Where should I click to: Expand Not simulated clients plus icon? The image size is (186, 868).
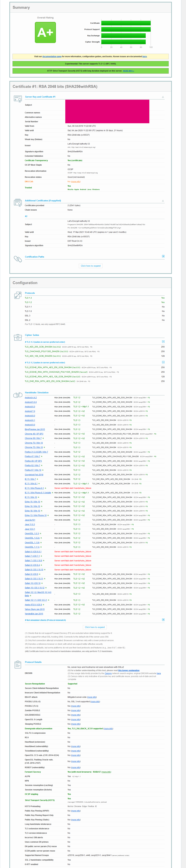tap(163, 620)
